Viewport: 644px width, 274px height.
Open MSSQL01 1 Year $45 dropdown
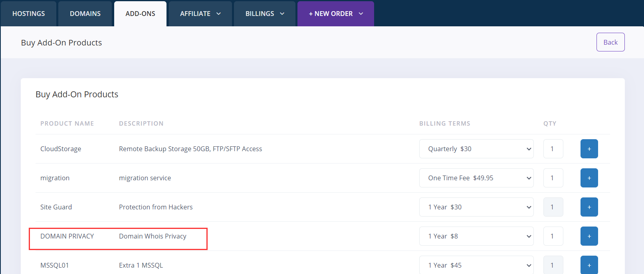(476, 265)
